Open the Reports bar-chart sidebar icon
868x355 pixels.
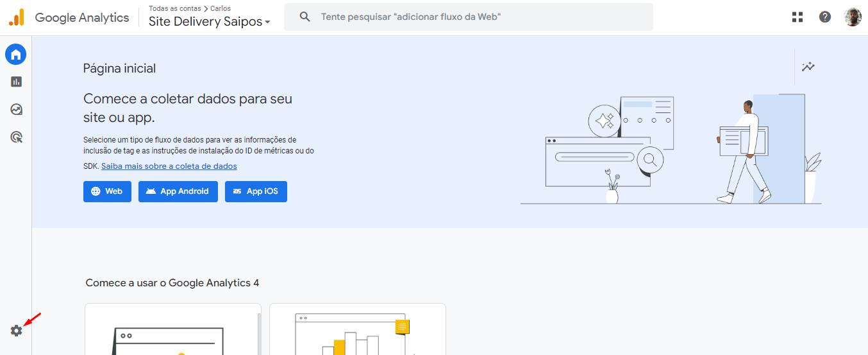[16, 82]
